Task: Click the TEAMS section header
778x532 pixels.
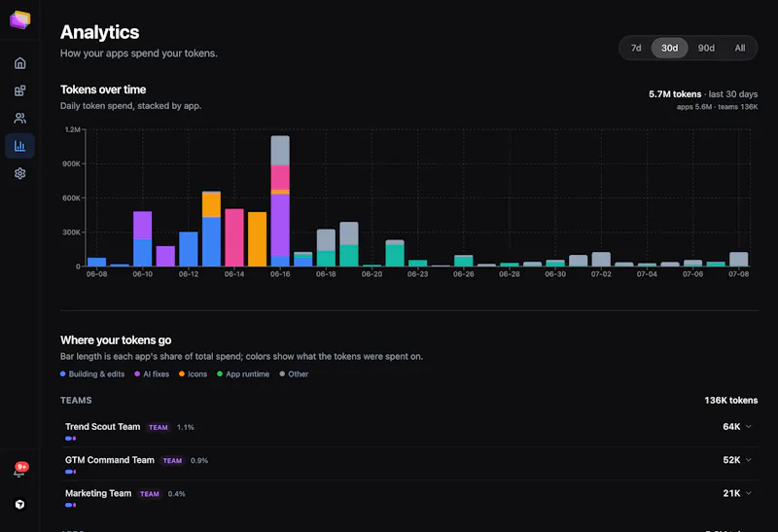Action: tap(76, 401)
